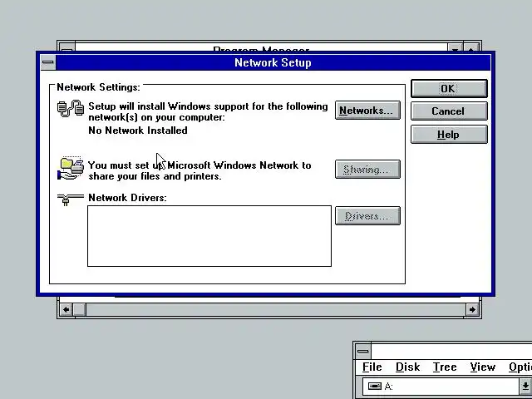532x399 pixels.
Task: Click the file and printer sharing hand icon
Action: (71, 168)
